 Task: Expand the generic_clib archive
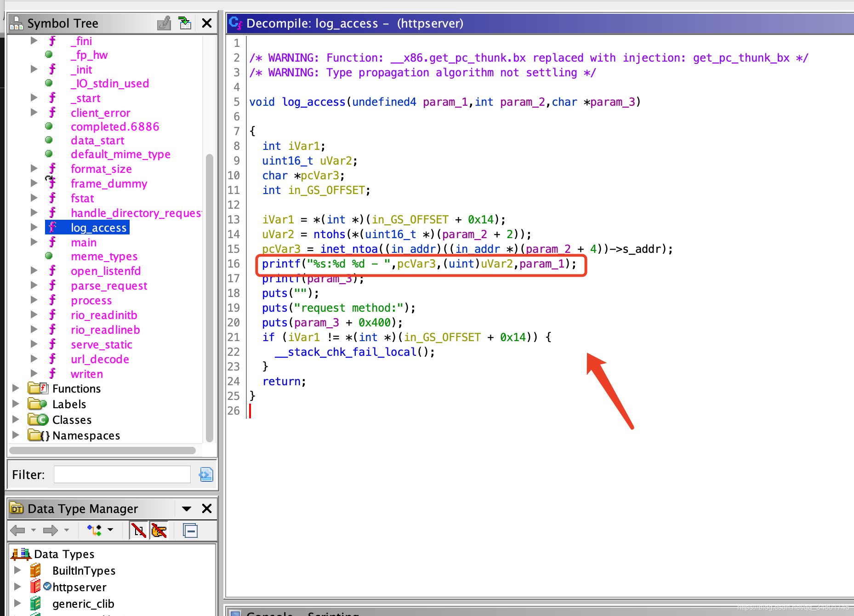pos(17,603)
